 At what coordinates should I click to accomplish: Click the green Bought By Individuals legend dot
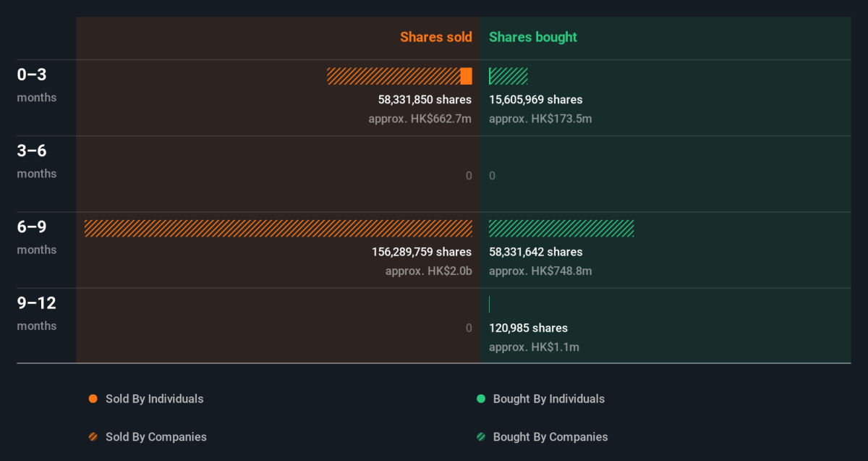(x=481, y=399)
